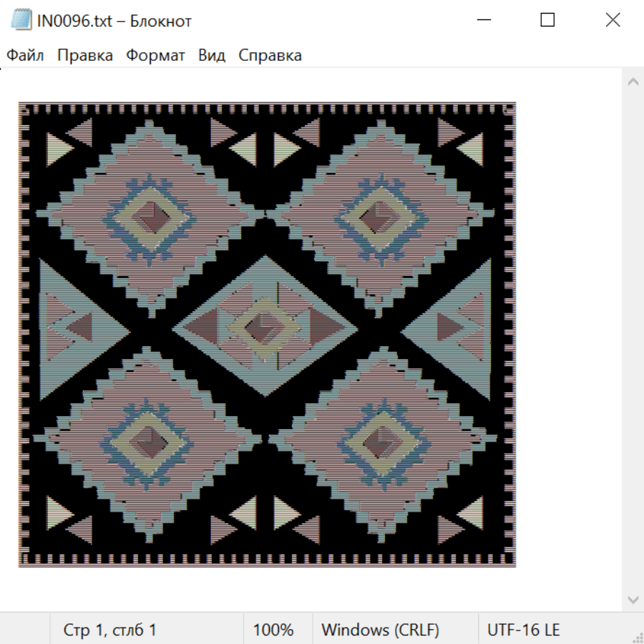Viewport: 644px width, 644px height.
Task: Open the Файл menu
Action: [x=25, y=55]
